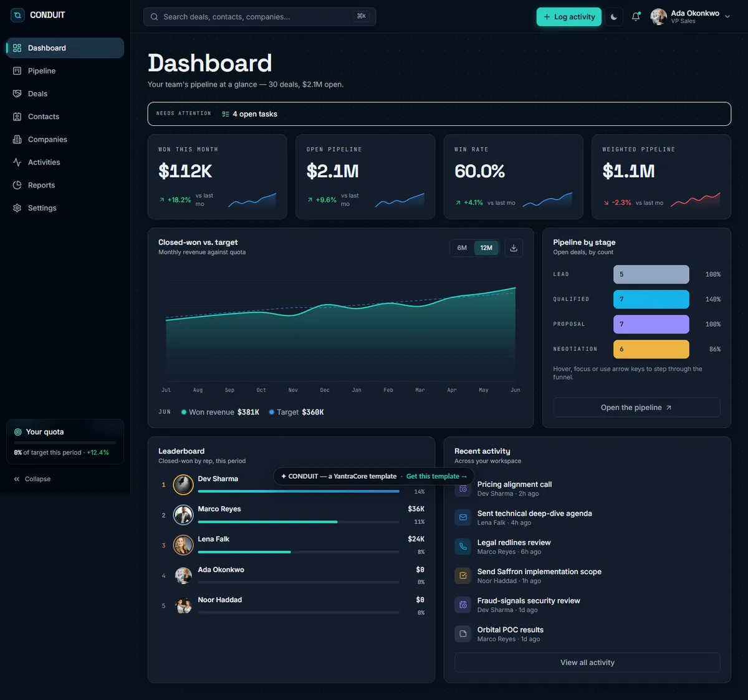This screenshot has width=748, height=700.
Task: Click the Your quota progress bar
Action: (x=65, y=443)
